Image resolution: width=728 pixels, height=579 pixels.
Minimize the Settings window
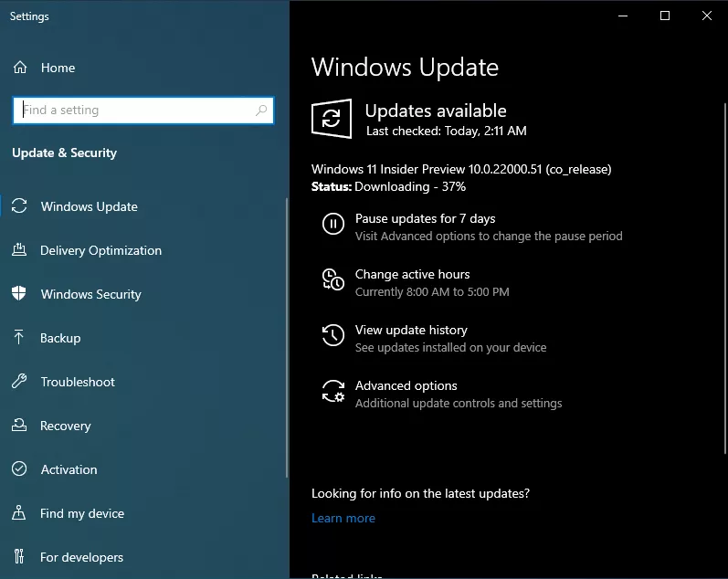[623, 16]
